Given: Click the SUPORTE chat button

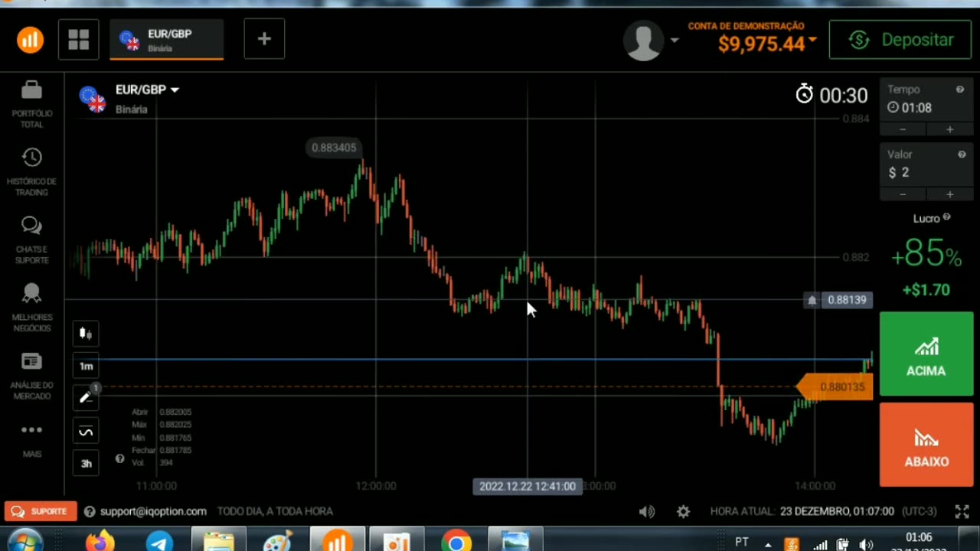Looking at the screenshot, I should 40,511.
